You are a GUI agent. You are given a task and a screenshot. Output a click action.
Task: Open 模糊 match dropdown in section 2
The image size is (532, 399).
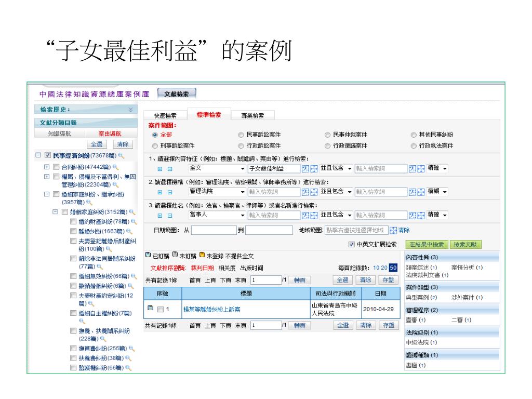click(x=437, y=192)
